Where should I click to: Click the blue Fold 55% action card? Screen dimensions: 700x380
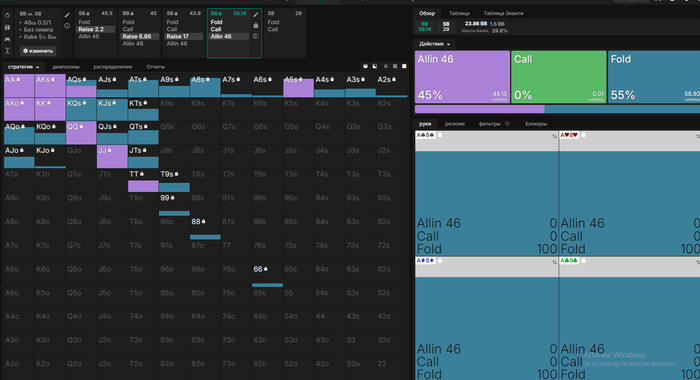[x=654, y=77]
